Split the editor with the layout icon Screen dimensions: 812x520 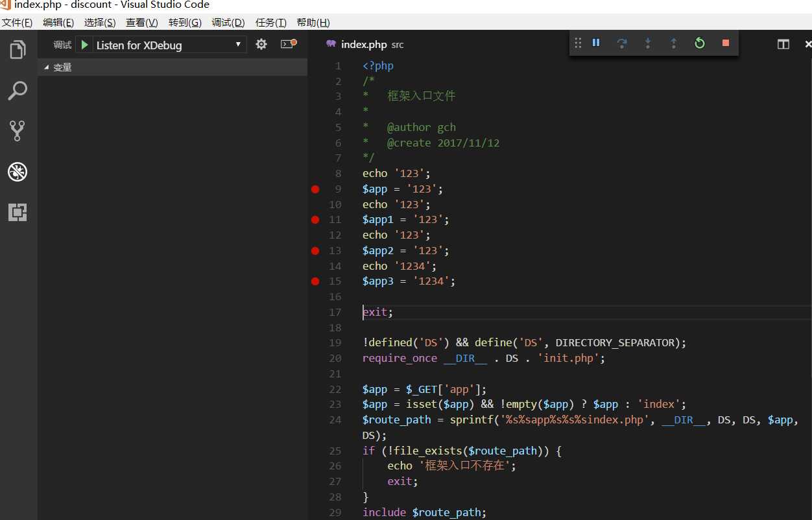click(x=783, y=44)
